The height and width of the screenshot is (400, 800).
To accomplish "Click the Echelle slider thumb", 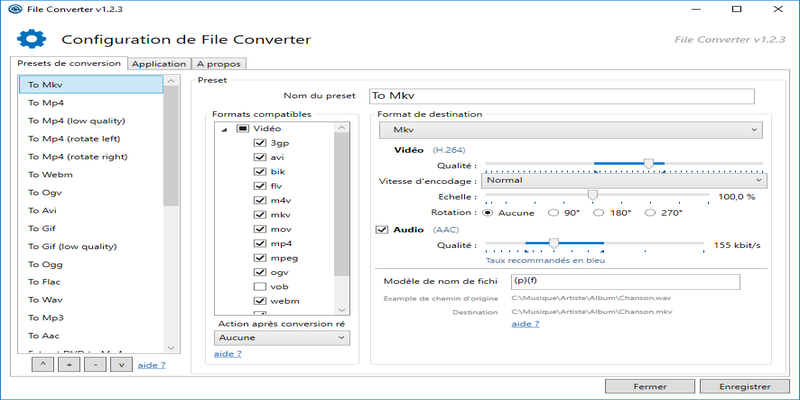I will [592, 195].
